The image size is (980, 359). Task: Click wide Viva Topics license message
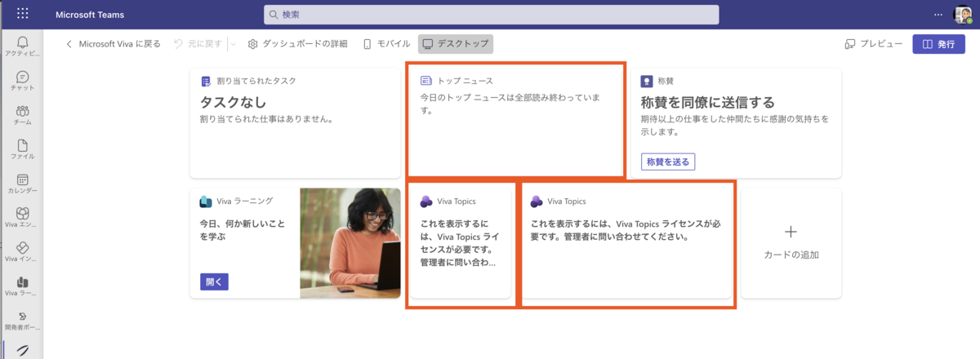coord(627,230)
